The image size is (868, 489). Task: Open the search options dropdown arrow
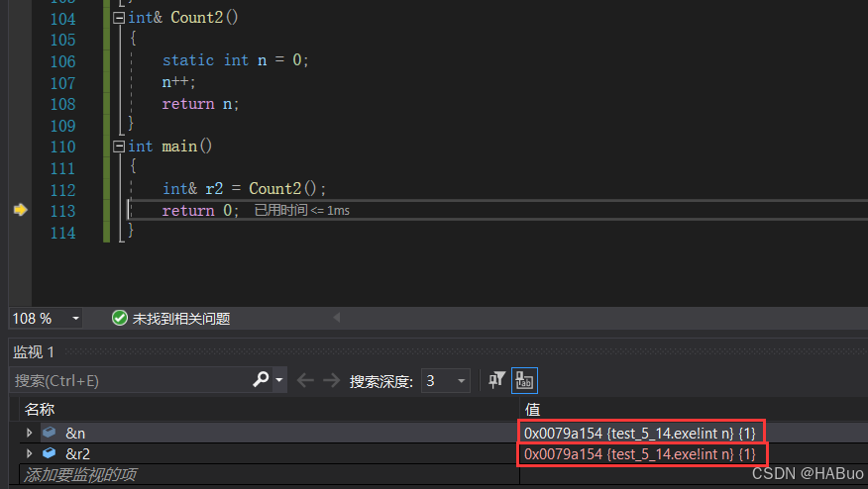[x=279, y=380]
